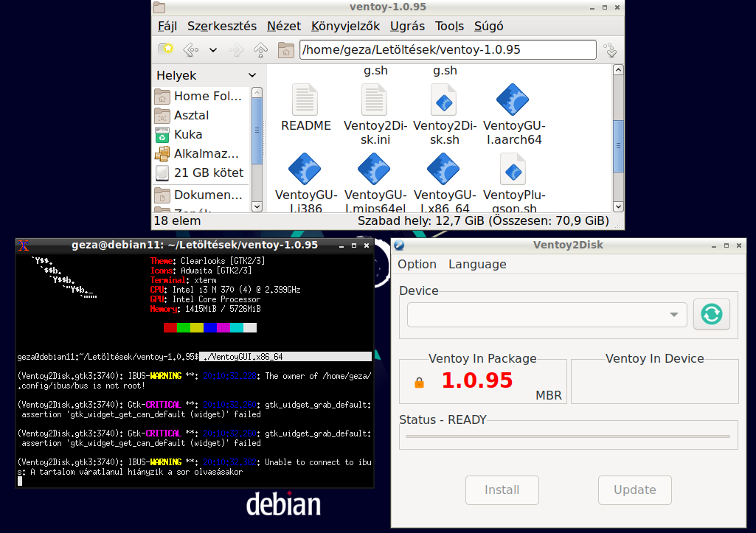756x533 pixels.
Task: Click the MBR partition style label
Action: (549, 395)
